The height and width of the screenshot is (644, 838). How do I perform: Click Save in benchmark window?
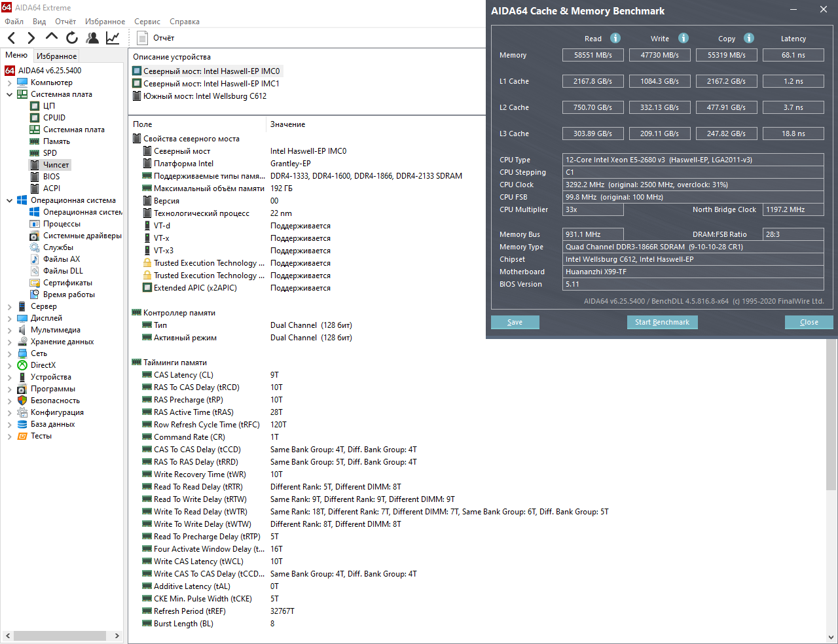[515, 322]
